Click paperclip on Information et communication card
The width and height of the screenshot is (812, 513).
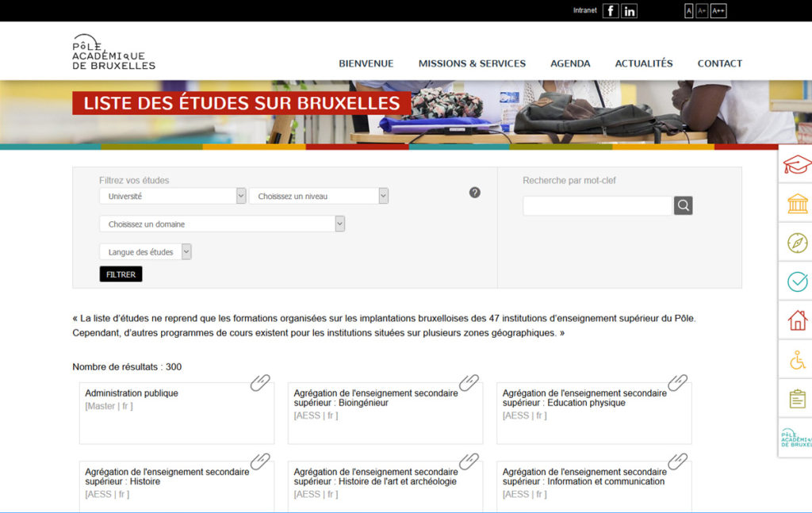click(x=677, y=461)
